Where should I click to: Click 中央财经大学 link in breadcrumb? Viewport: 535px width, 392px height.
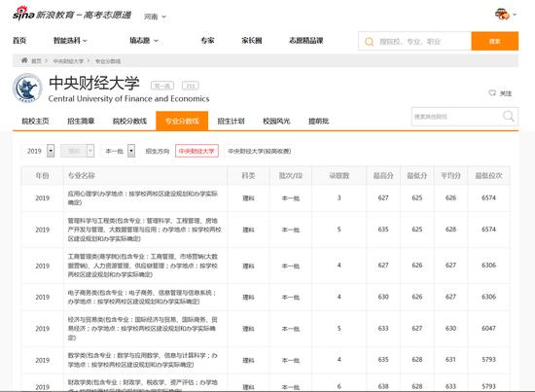pos(68,61)
